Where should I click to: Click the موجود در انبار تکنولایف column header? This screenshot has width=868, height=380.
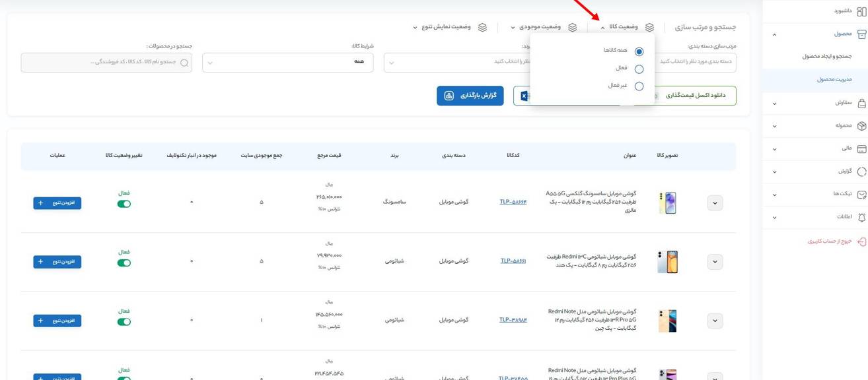coord(191,156)
